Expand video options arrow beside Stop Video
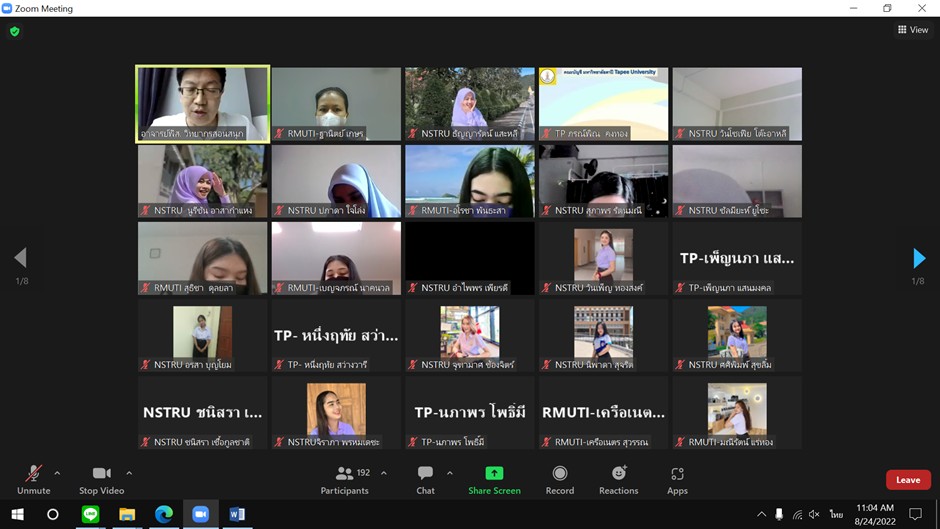The image size is (940, 529). click(x=129, y=473)
